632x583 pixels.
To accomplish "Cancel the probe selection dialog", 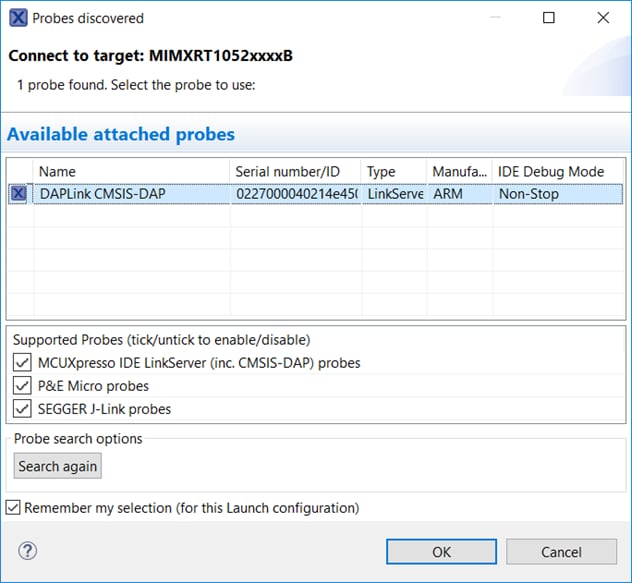I will click(x=559, y=552).
